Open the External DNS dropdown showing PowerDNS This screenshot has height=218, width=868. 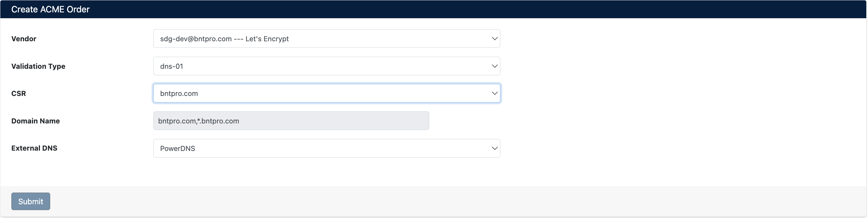327,148
